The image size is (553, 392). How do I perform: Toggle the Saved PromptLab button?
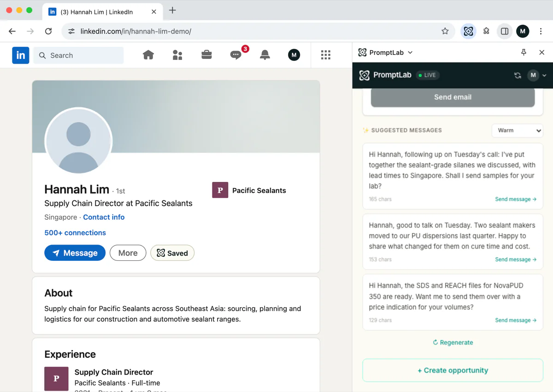pyautogui.click(x=172, y=253)
